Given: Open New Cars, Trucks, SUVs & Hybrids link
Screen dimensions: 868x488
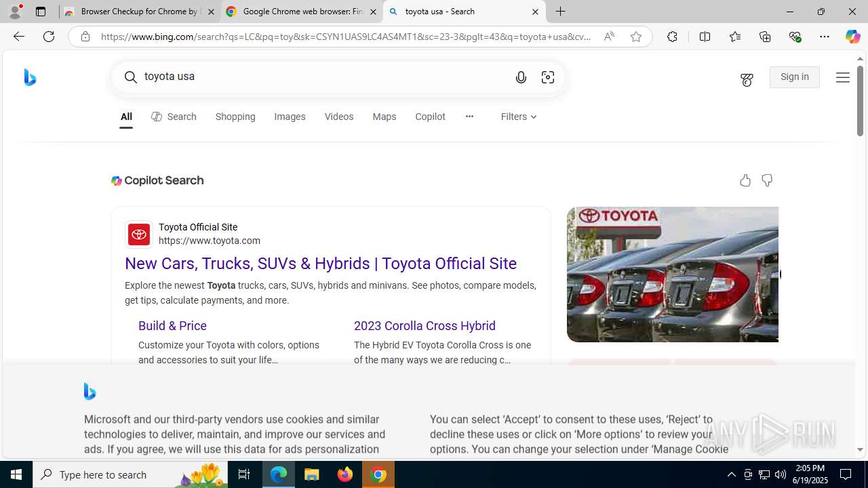Looking at the screenshot, I should click(x=321, y=264).
